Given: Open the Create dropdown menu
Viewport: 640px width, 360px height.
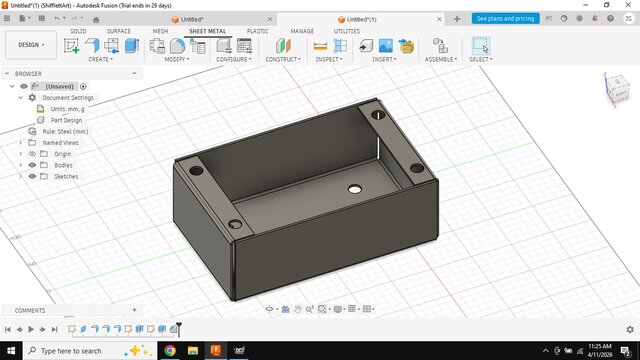Looking at the screenshot, I should click(100, 60).
